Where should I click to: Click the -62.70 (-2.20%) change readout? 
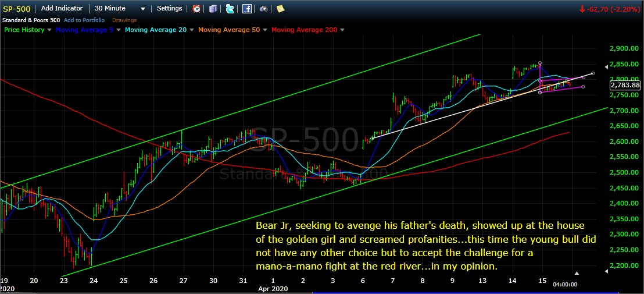point(614,8)
